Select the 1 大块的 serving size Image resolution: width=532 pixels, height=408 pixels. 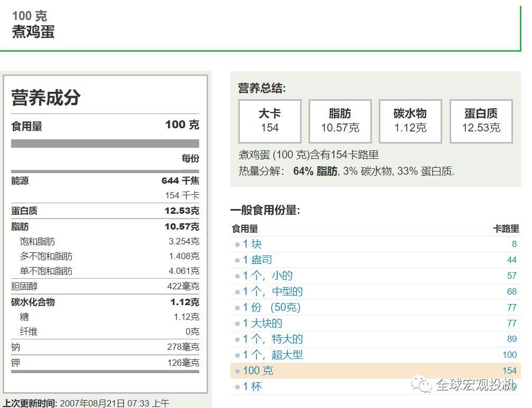click(x=263, y=323)
